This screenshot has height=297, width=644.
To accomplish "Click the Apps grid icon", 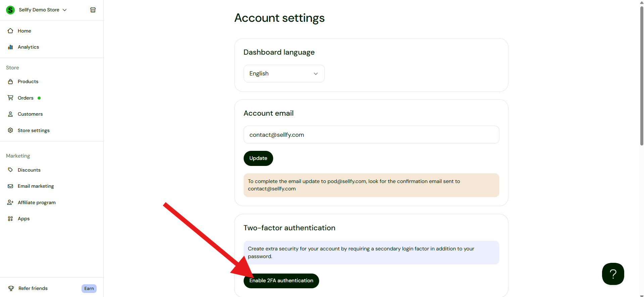I will point(10,219).
